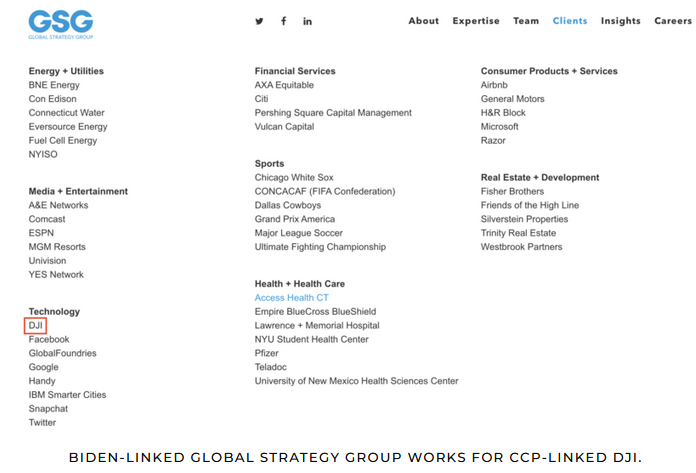Click the Connecticut Water entry
696x473 pixels.
click(67, 113)
